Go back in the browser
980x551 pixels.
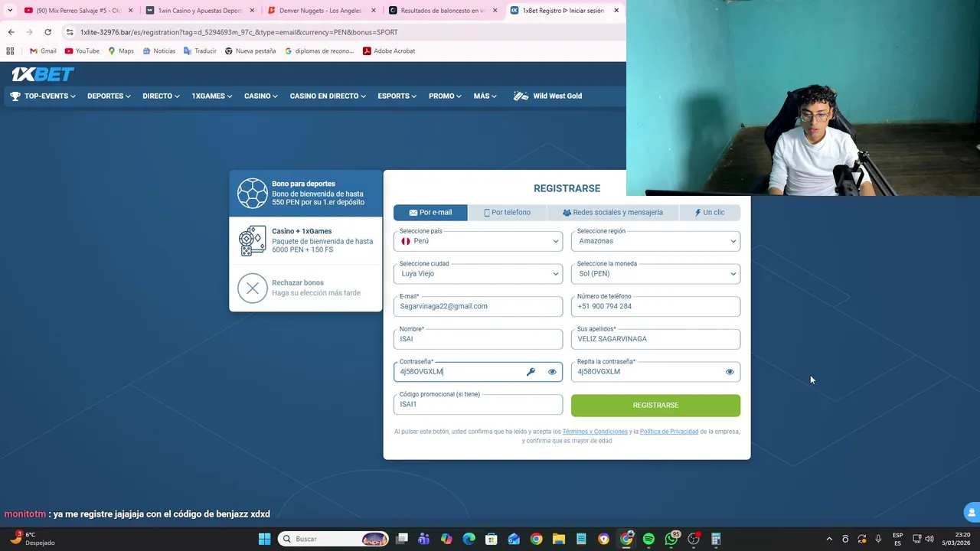click(11, 32)
